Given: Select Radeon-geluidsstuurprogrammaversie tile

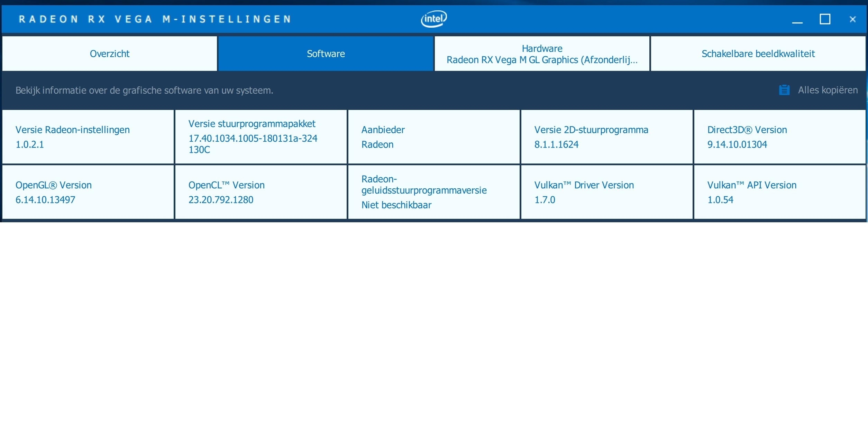Looking at the screenshot, I should point(434,192).
